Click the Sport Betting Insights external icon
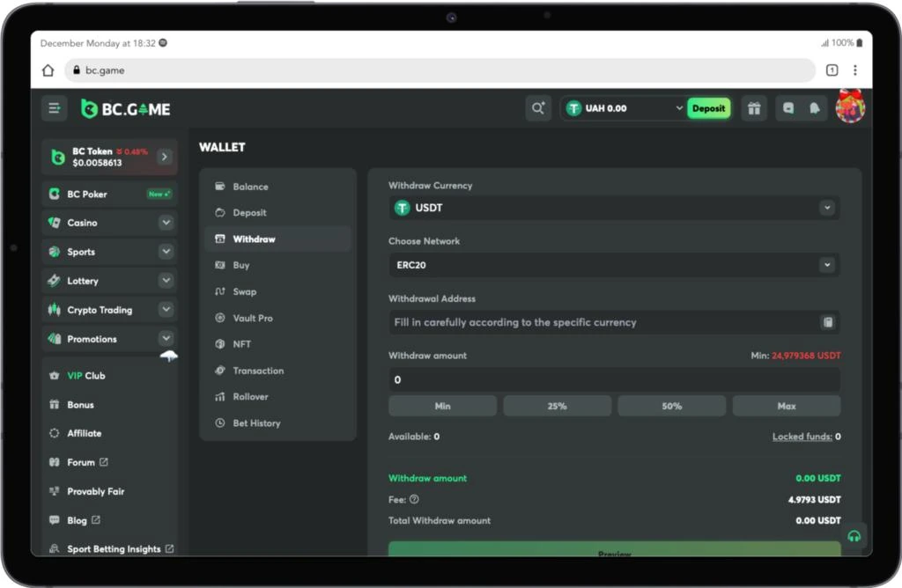Image resolution: width=902 pixels, height=588 pixels. [170, 549]
